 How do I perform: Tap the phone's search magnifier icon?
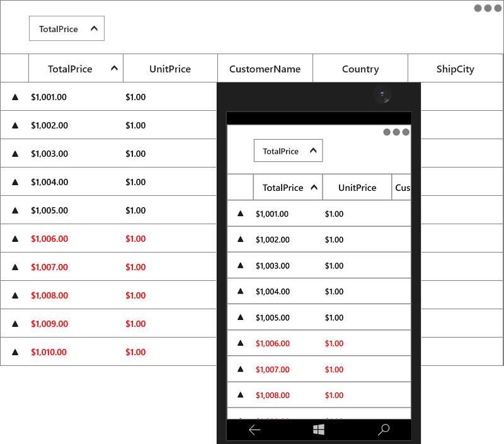(x=384, y=430)
